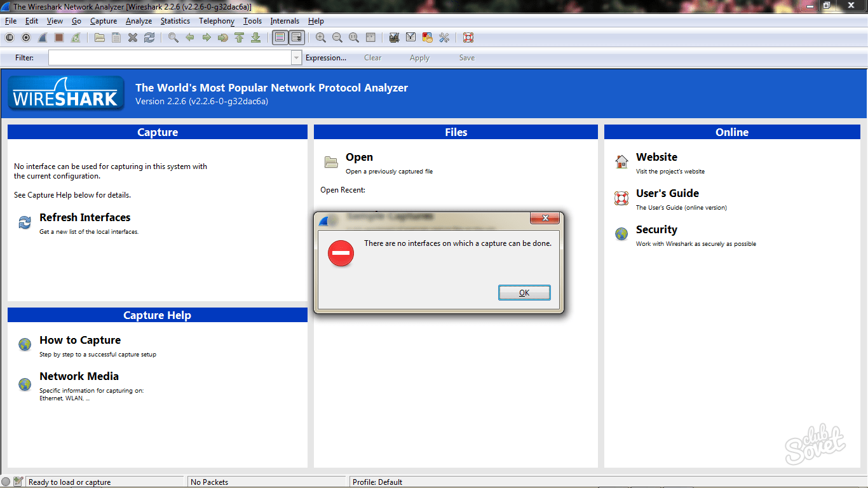The height and width of the screenshot is (488, 868).
Task: Toggle packet colorize toolbar button
Action: [x=280, y=37]
